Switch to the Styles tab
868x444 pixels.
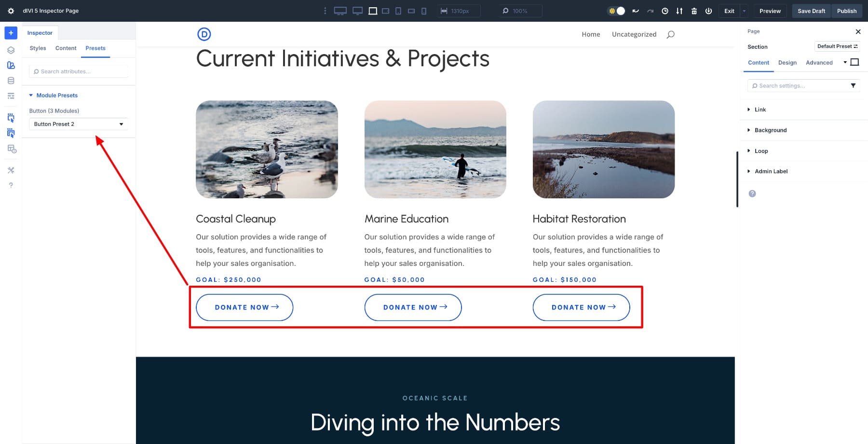[38, 48]
